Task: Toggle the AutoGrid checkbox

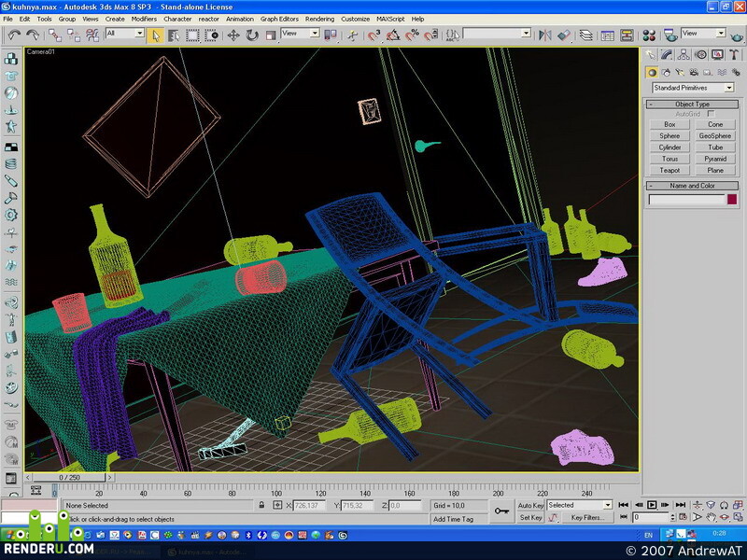Action: point(711,114)
